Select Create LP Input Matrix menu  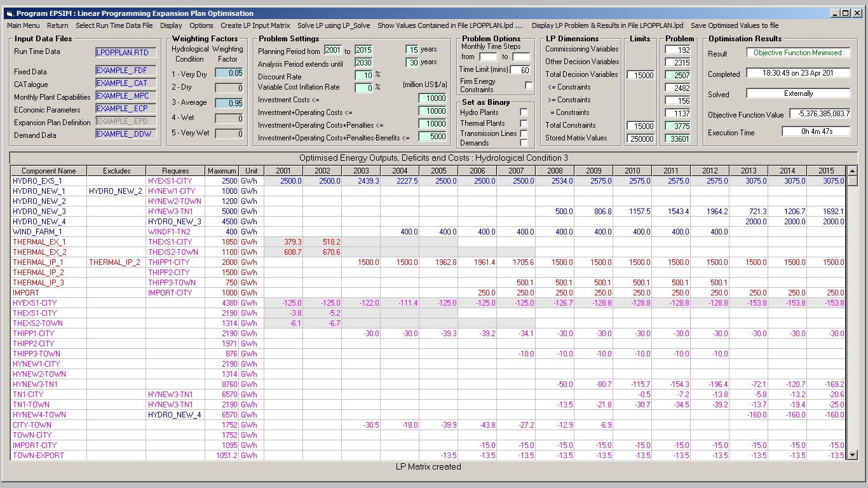255,25
